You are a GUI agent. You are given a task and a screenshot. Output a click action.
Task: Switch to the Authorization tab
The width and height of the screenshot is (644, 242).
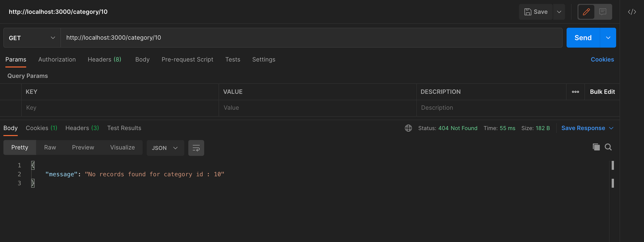click(57, 60)
